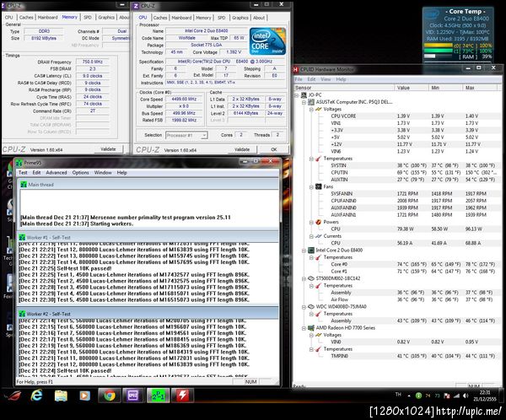506x420 pixels.
Task: Open Prime95 Help menu
Action: (121, 173)
